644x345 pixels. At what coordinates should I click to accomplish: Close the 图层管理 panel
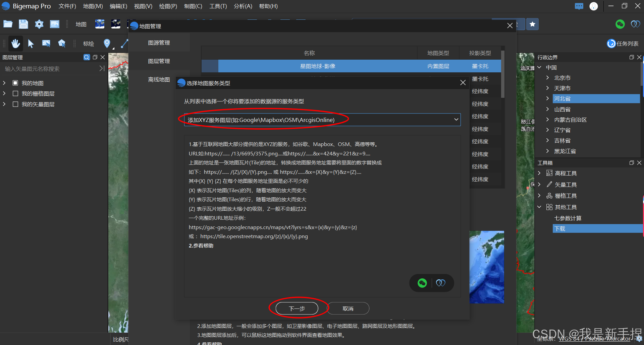103,57
